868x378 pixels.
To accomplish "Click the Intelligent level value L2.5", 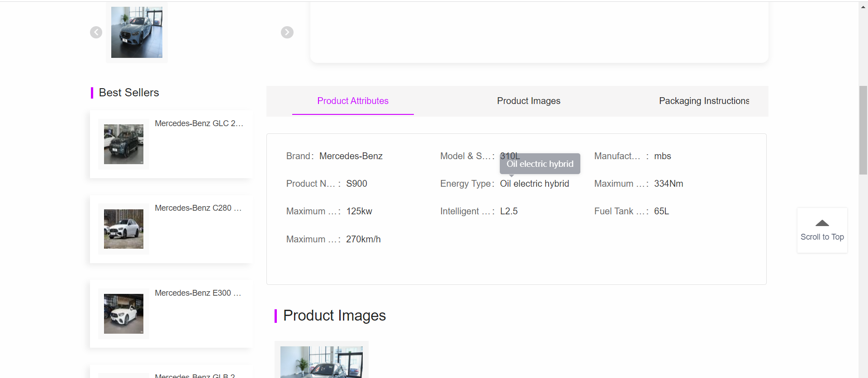I will point(509,211).
